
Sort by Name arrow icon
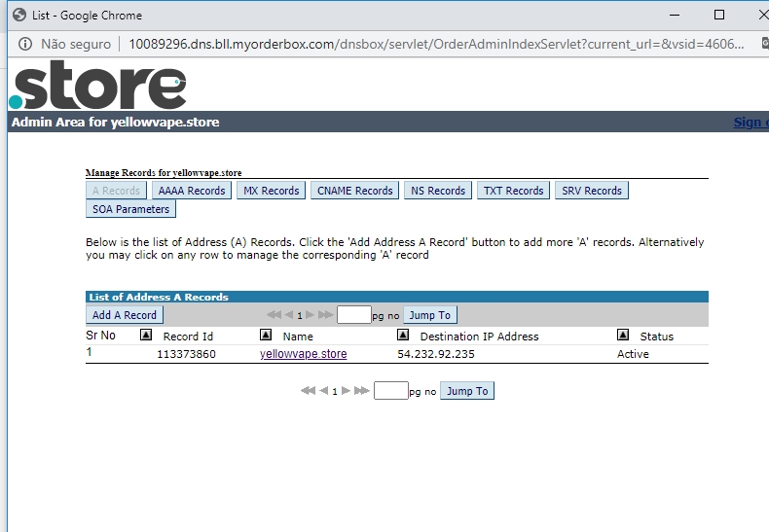266,336
